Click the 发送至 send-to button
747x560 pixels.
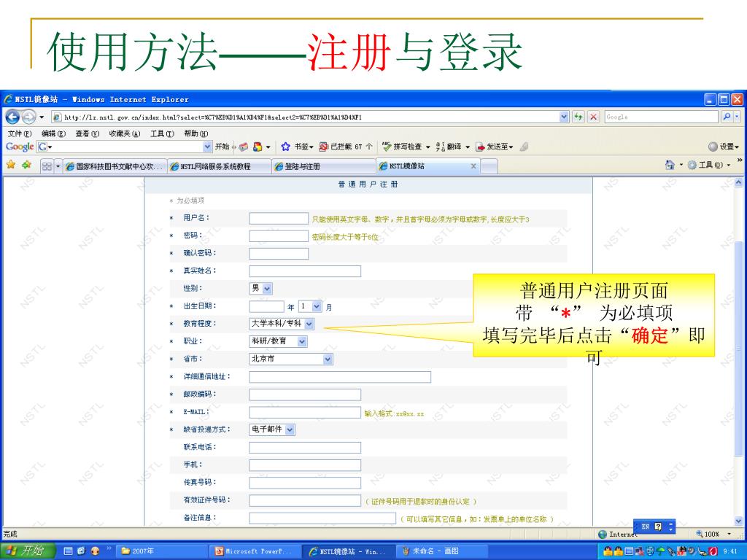pyautogui.click(x=494, y=147)
